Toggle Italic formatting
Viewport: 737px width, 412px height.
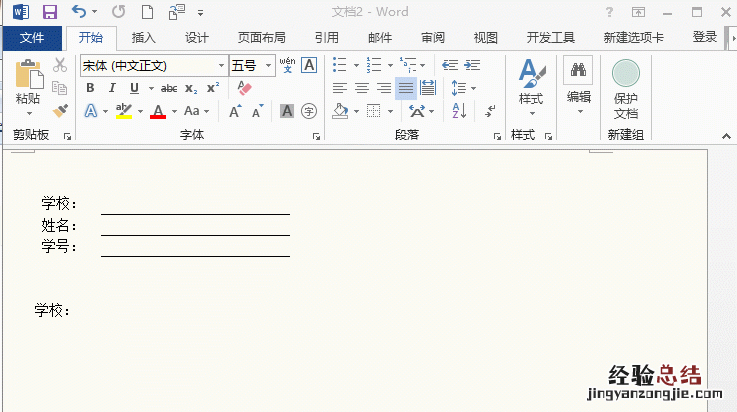(x=109, y=88)
